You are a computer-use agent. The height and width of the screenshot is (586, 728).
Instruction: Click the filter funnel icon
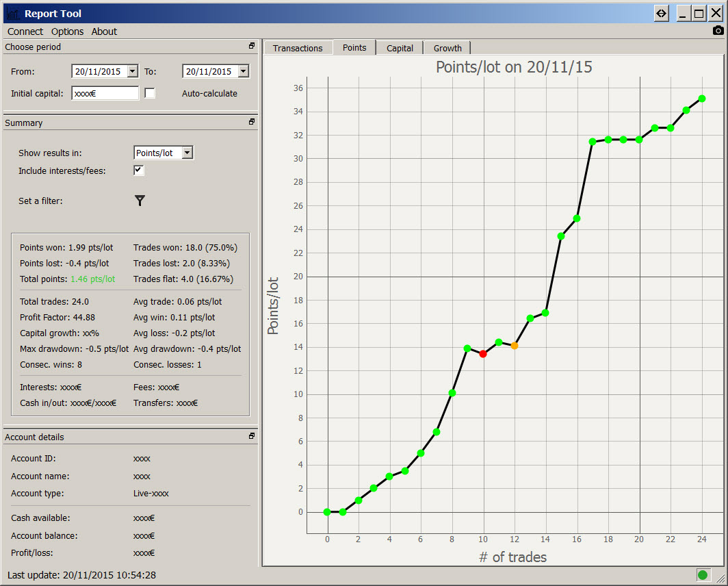140,201
